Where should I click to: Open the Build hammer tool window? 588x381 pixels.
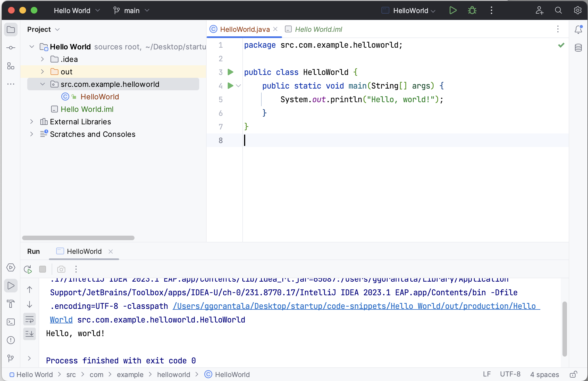(10, 304)
